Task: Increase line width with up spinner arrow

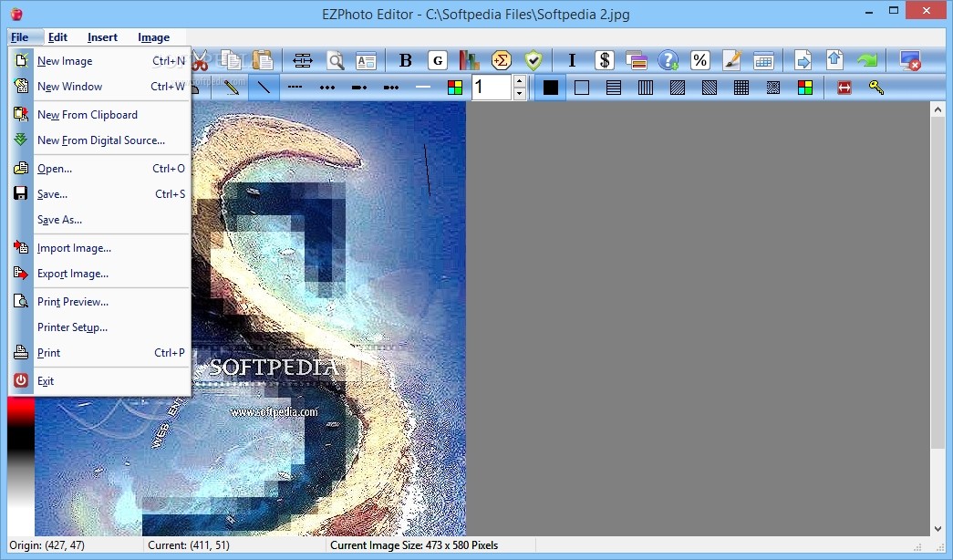Action: (520, 81)
